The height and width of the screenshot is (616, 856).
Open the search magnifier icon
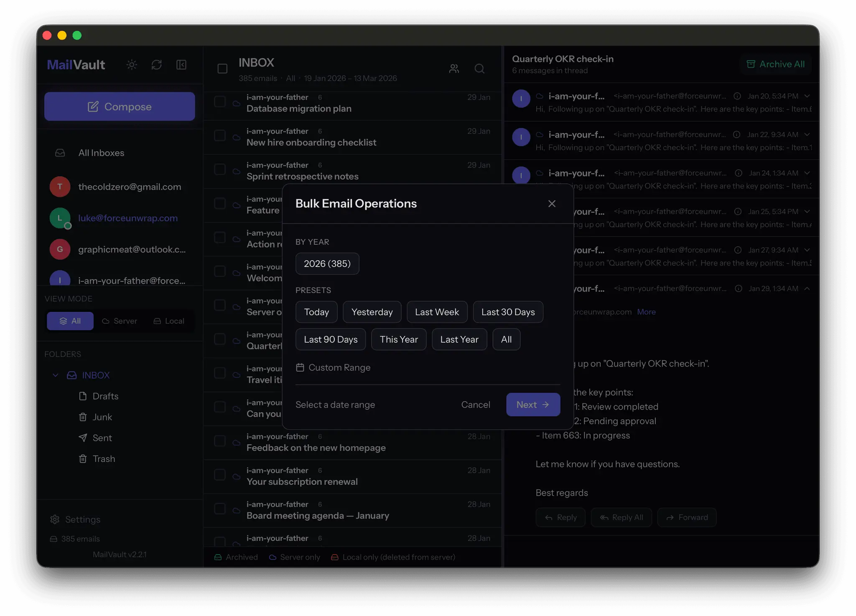click(479, 69)
